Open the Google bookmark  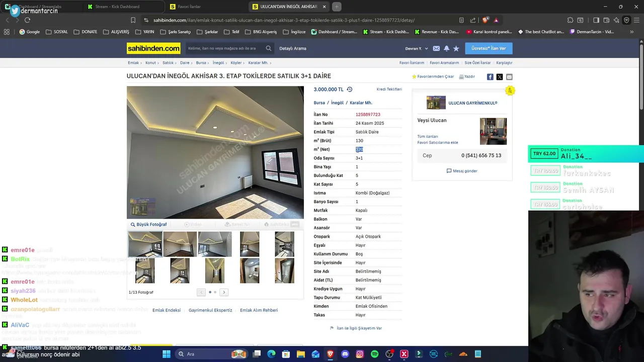tap(30, 32)
